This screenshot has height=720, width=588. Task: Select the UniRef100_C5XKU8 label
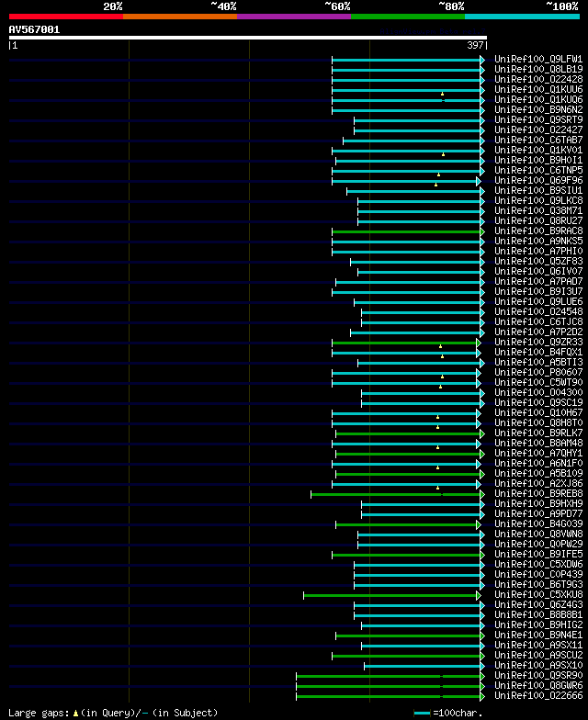click(x=538, y=595)
